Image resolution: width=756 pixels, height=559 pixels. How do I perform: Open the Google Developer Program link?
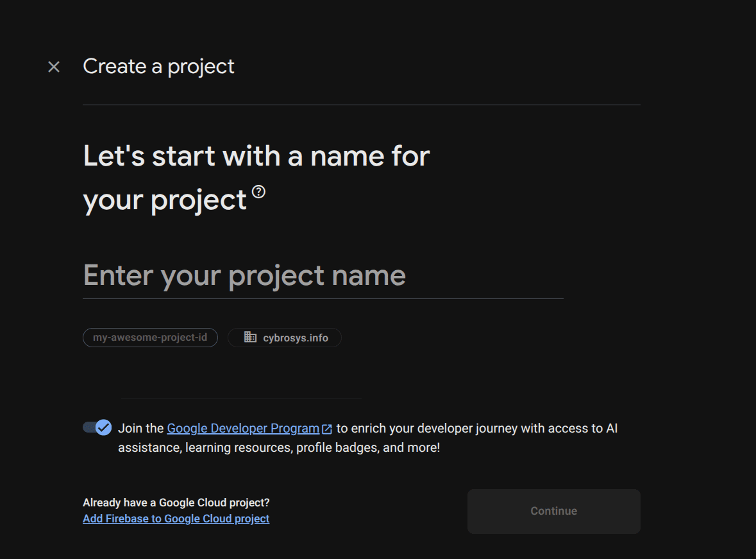point(243,428)
